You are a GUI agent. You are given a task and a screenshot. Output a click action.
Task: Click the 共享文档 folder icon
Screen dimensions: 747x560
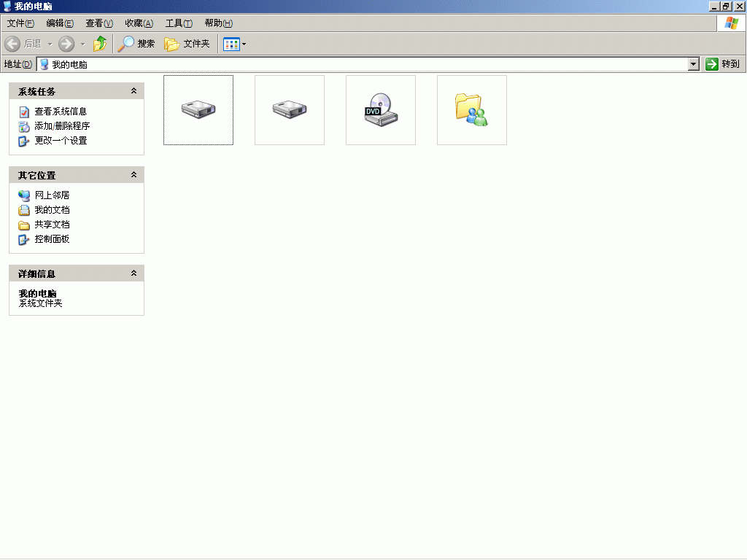click(24, 225)
